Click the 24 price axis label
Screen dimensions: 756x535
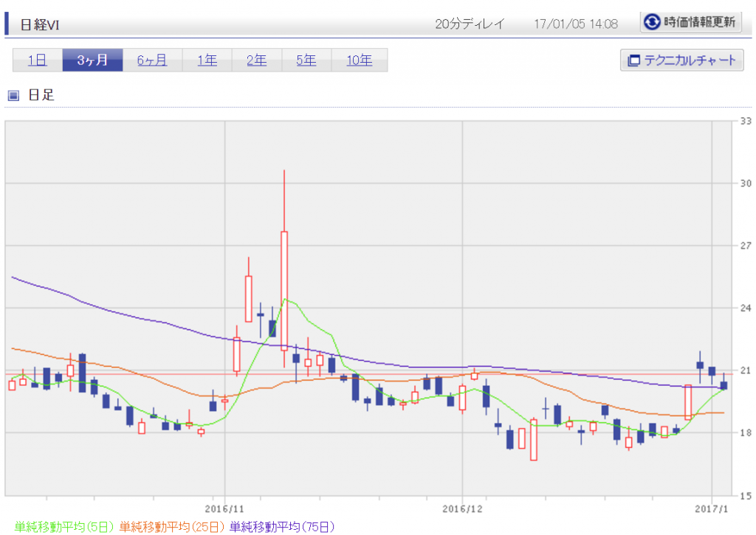[746, 308]
